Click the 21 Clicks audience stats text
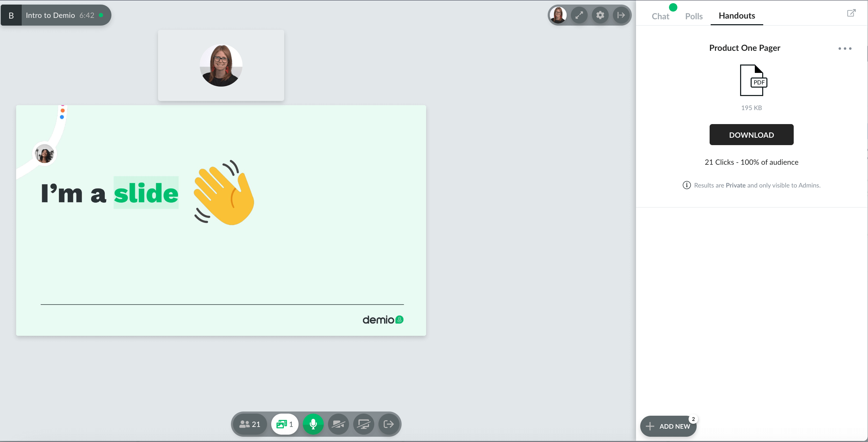Viewport: 868px width, 442px height. click(751, 162)
